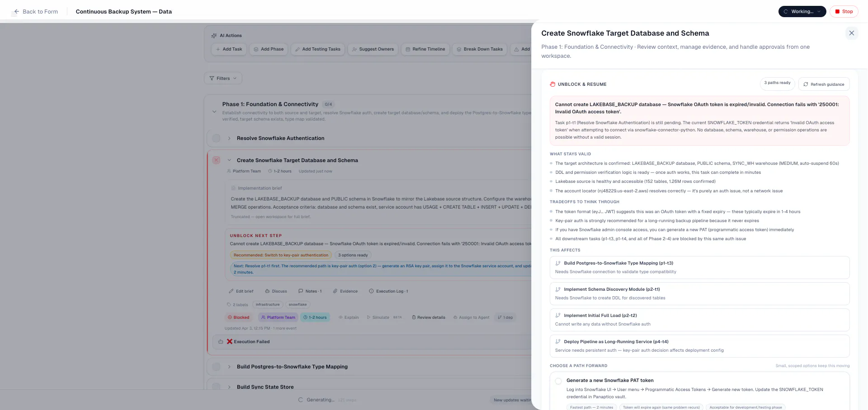Click the Back to Form link
Image resolution: width=868 pixels, height=410 pixels.
coord(36,12)
